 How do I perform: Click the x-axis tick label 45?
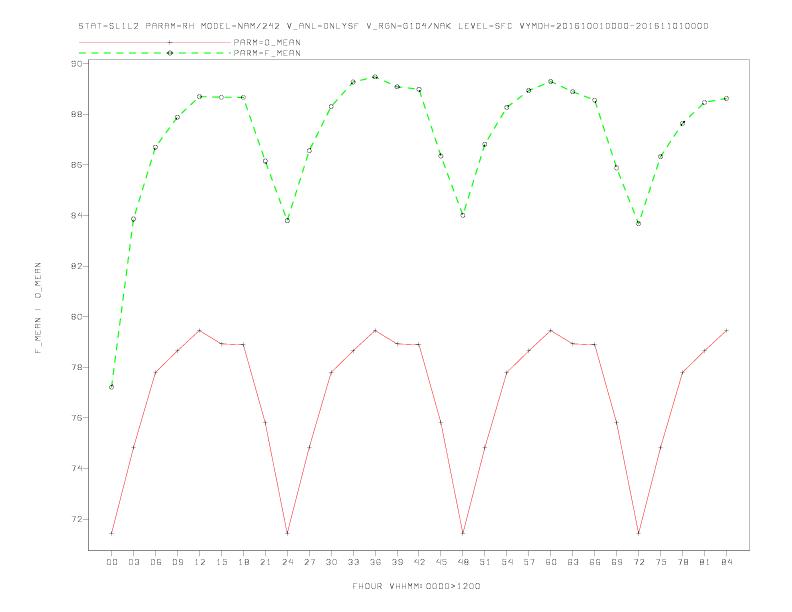click(441, 562)
